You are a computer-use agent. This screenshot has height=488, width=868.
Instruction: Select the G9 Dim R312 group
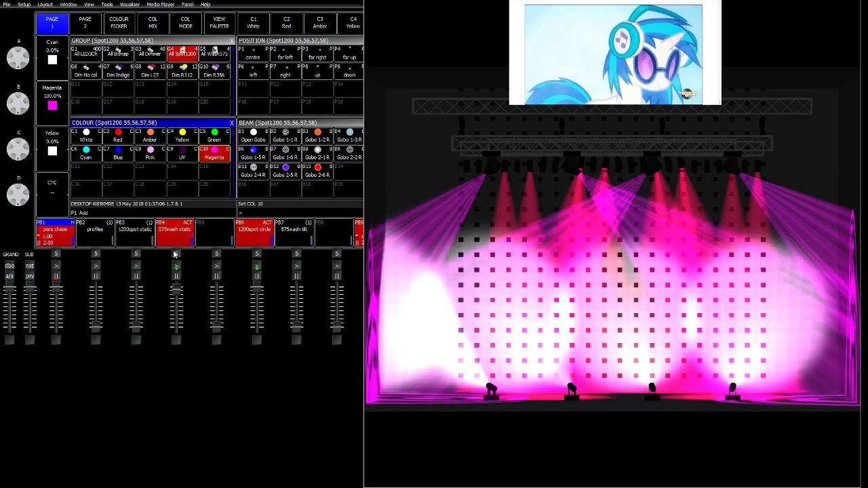182,71
